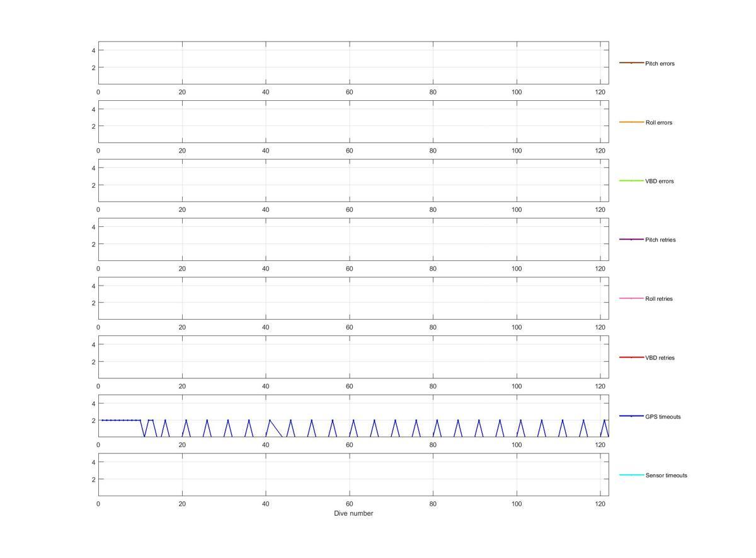Click tick label 20 under the Pitch errors plot

182,92
